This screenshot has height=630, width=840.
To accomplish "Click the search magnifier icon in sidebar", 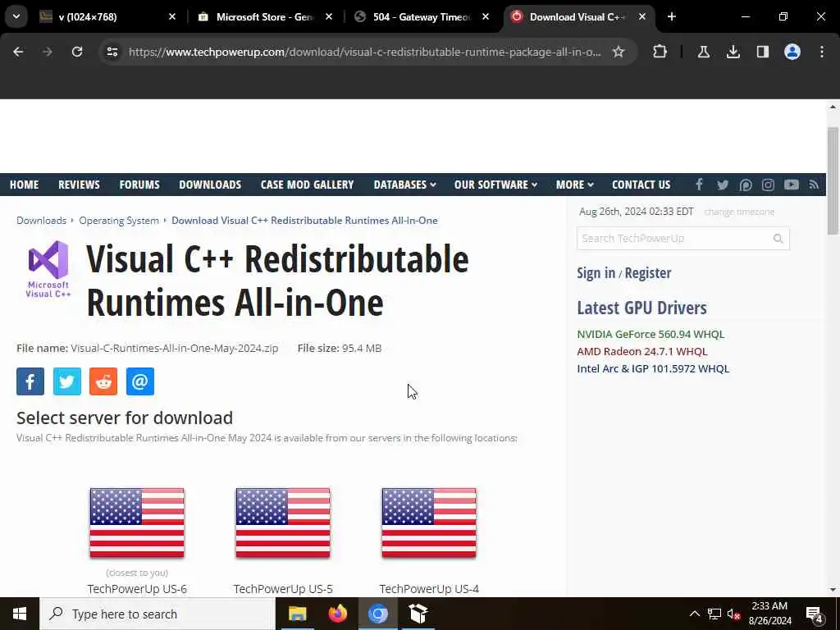I will (778, 239).
